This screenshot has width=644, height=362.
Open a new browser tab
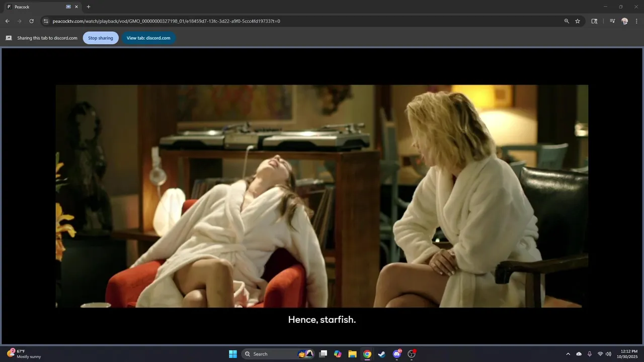coord(89,7)
